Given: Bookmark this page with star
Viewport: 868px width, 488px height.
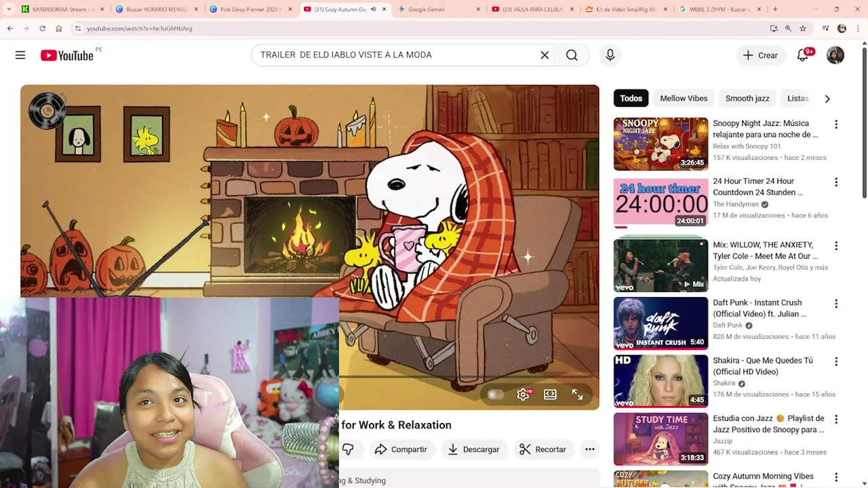Looking at the screenshot, I should coord(803,28).
